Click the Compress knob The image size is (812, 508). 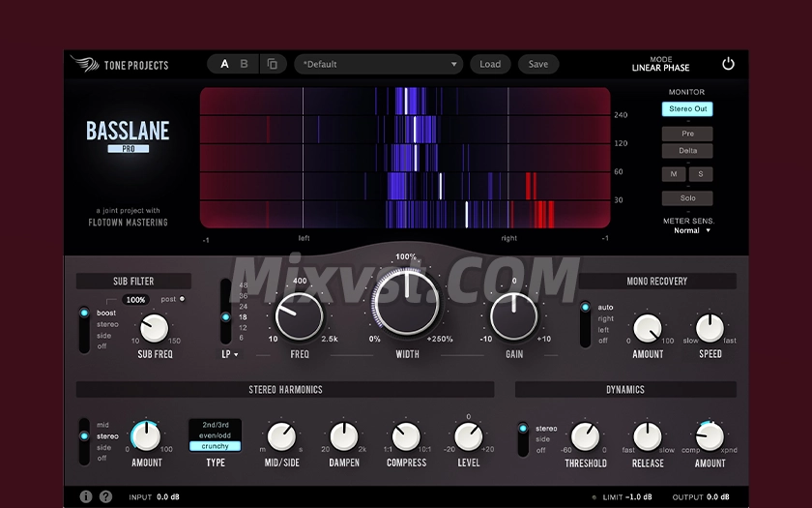[407, 436]
